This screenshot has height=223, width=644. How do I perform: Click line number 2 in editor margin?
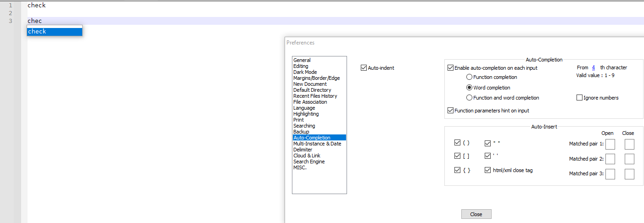click(x=10, y=13)
